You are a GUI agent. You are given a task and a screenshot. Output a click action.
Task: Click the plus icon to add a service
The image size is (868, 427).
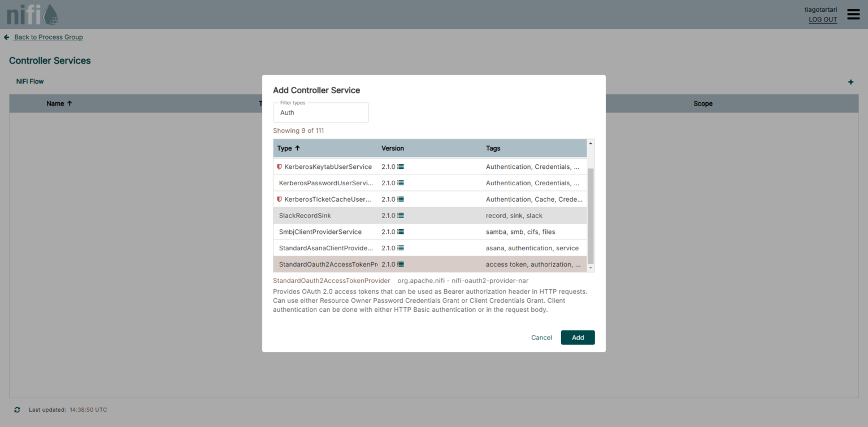pyautogui.click(x=850, y=81)
